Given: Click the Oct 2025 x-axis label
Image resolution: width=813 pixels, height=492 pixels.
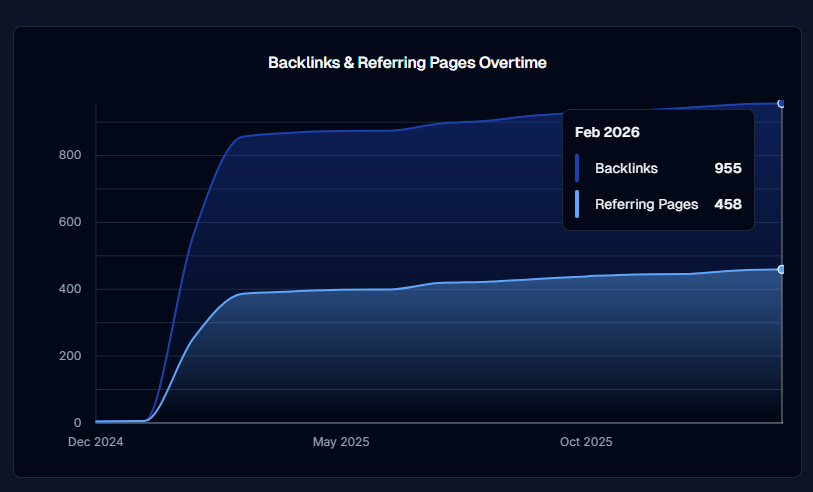Looking at the screenshot, I should (x=586, y=442).
